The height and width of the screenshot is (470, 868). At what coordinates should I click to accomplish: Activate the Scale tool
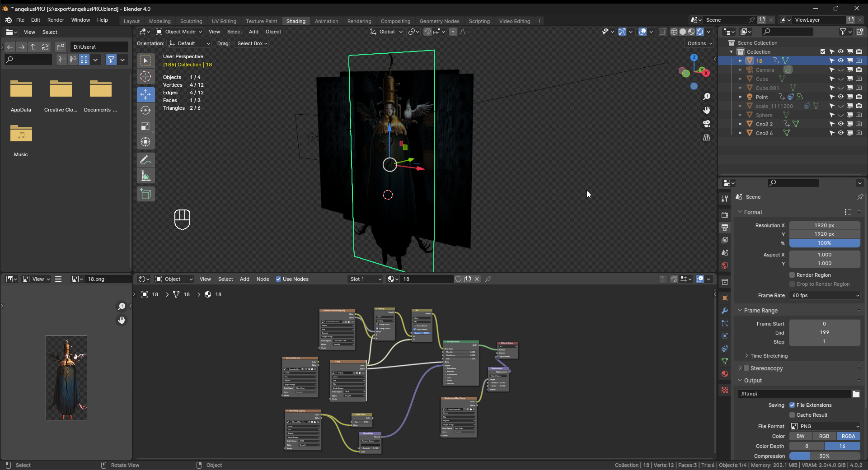pos(145,126)
